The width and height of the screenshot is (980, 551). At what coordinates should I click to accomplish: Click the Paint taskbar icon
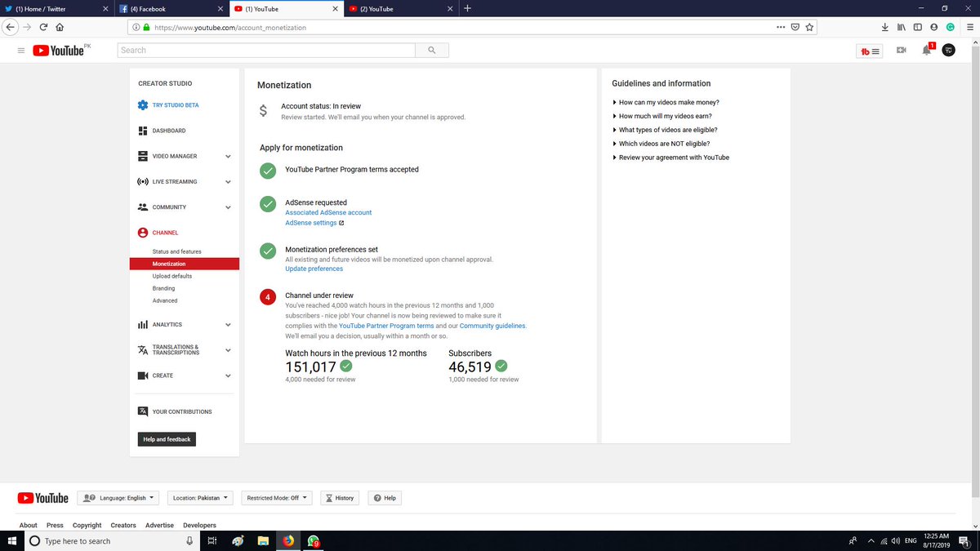tap(237, 540)
